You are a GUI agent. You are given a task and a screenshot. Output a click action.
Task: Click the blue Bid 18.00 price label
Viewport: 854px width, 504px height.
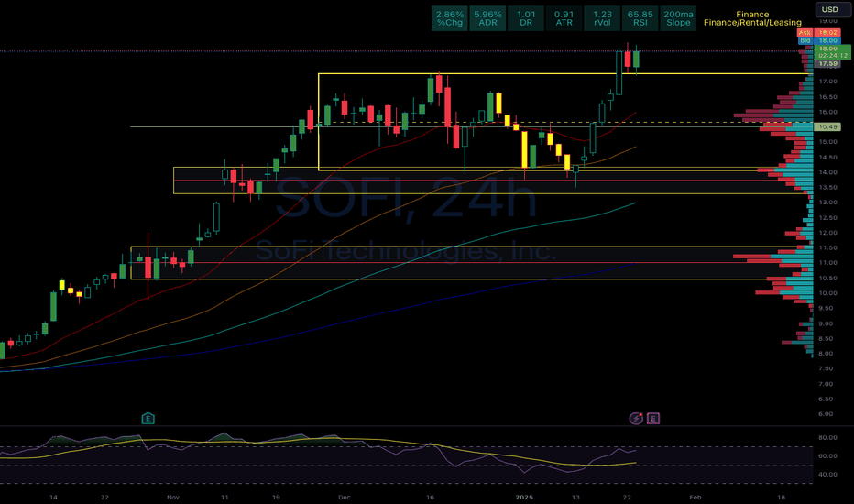(x=819, y=40)
